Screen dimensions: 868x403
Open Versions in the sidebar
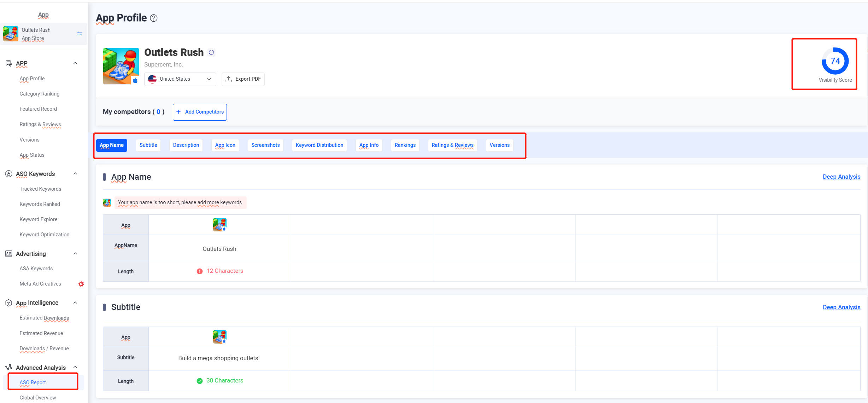(x=30, y=140)
